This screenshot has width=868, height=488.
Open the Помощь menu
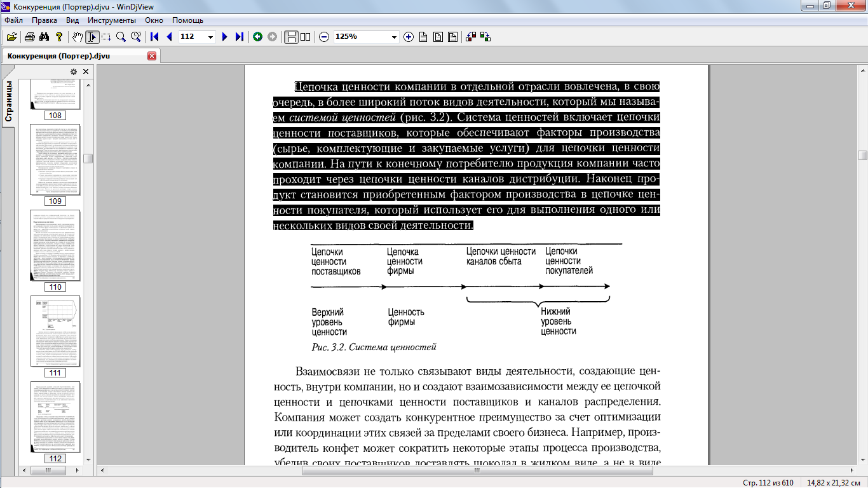click(x=188, y=20)
